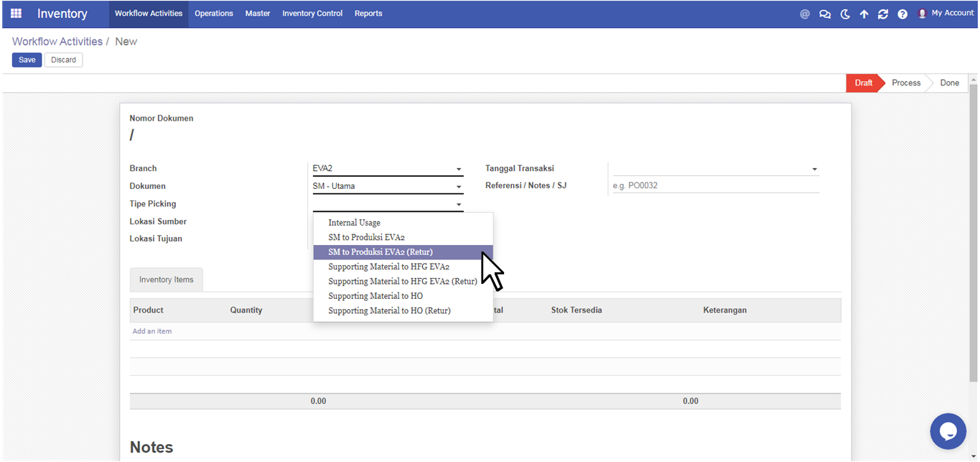
Task: Click the My Account user avatar
Action: 923,14
